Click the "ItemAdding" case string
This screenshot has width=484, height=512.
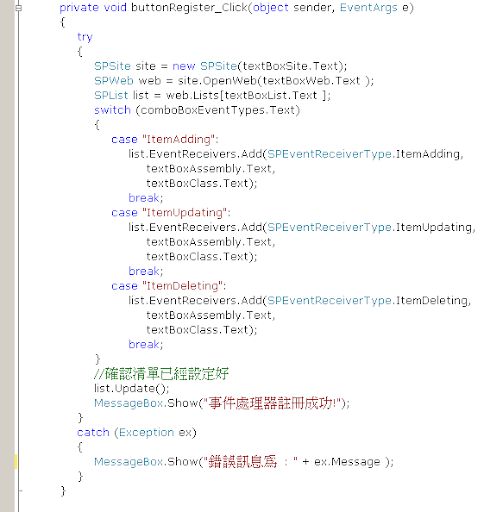pos(178,139)
